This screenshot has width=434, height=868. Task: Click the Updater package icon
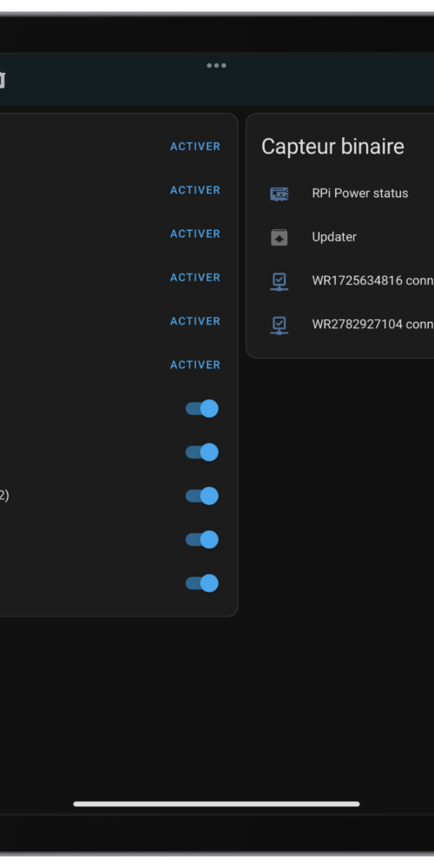pyautogui.click(x=279, y=238)
